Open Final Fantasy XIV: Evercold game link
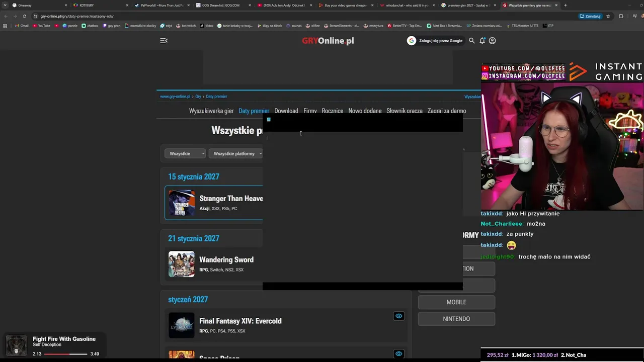644x362 pixels. (x=240, y=321)
